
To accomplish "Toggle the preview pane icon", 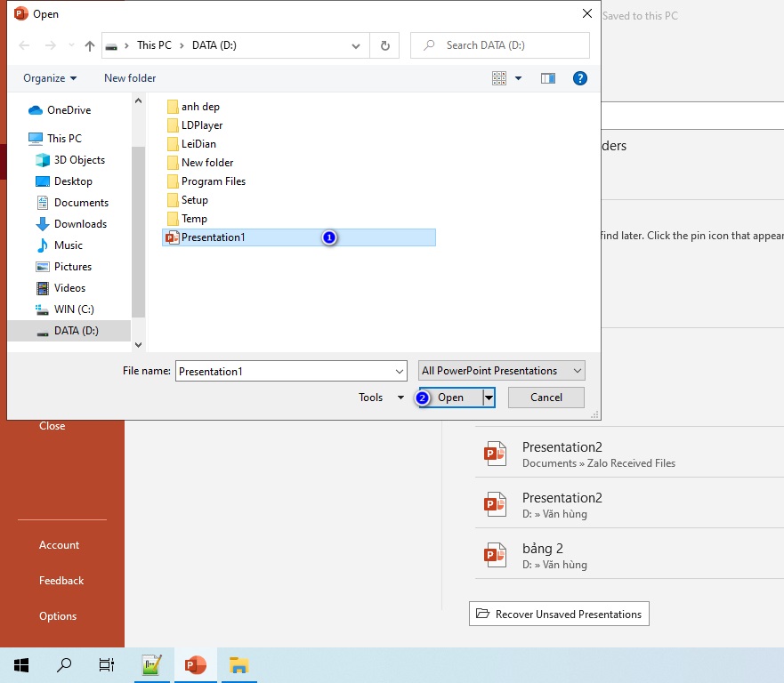I will [x=547, y=78].
